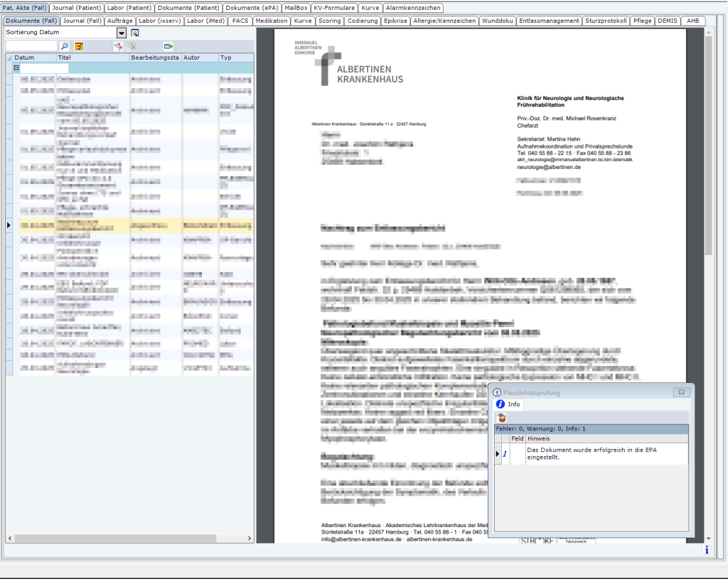This screenshot has width=728, height=579.
Task: Click the Bearbeitungssta column header
Action: pyautogui.click(x=154, y=58)
